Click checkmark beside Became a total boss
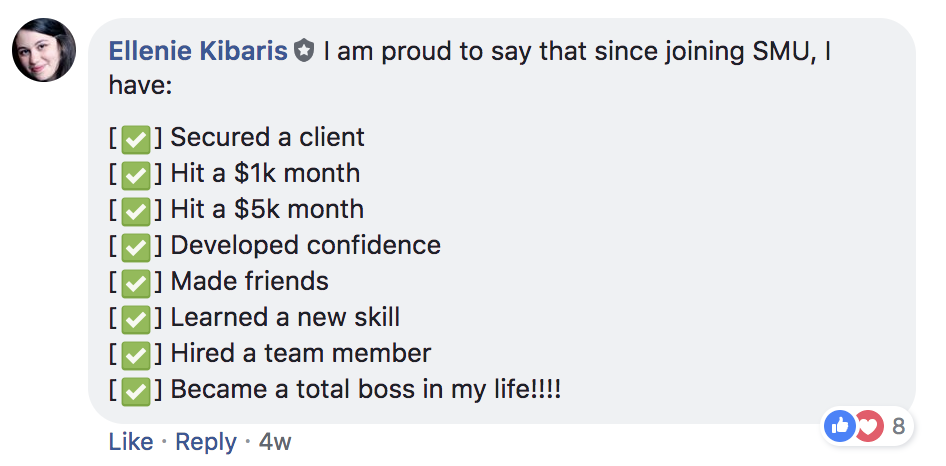The image size is (946, 466). pyautogui.click(x=135, y=391)
